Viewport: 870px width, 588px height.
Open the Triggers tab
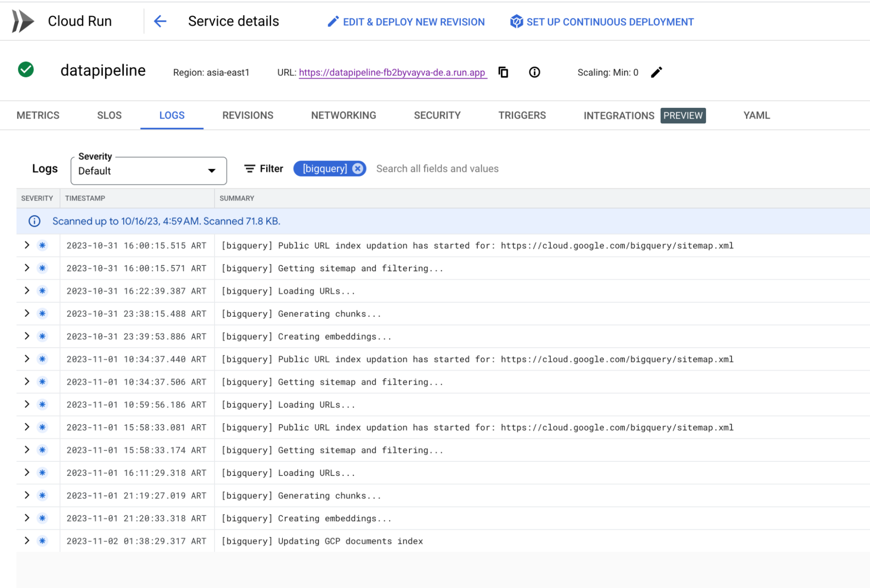(x=522, y=115)
